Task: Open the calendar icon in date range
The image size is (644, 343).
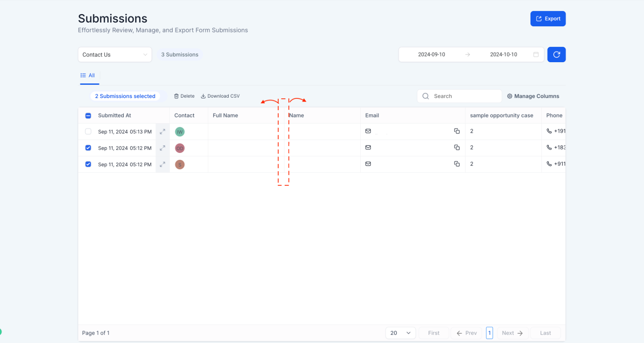Action: pos(536,54)
